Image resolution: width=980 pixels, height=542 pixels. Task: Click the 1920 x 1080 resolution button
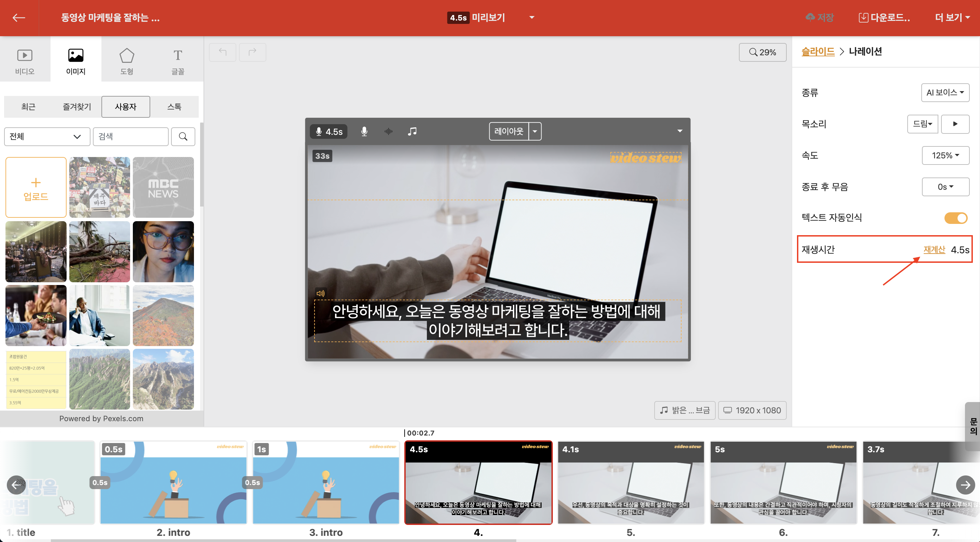(752, 410)
